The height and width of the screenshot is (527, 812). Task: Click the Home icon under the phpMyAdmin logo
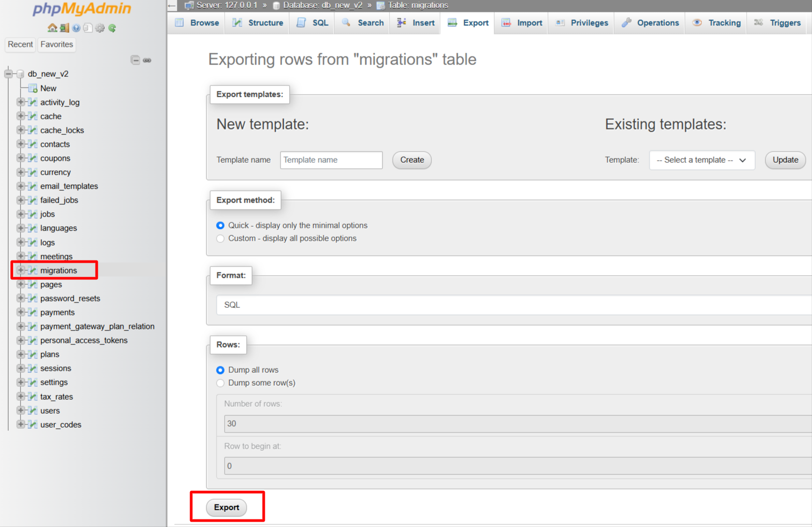tap(52, 28)
